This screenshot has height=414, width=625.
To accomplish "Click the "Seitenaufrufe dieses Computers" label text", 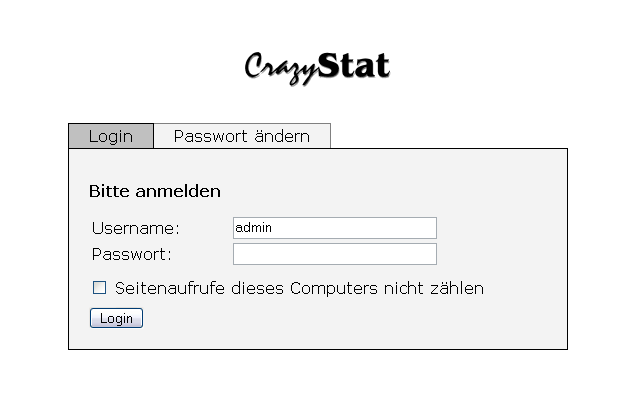I will (246, 288).
